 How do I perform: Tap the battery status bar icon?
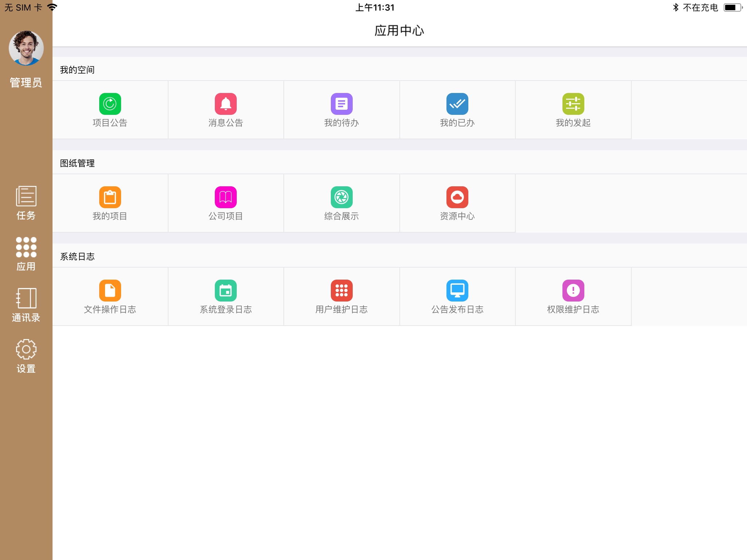tap(733, 7)
